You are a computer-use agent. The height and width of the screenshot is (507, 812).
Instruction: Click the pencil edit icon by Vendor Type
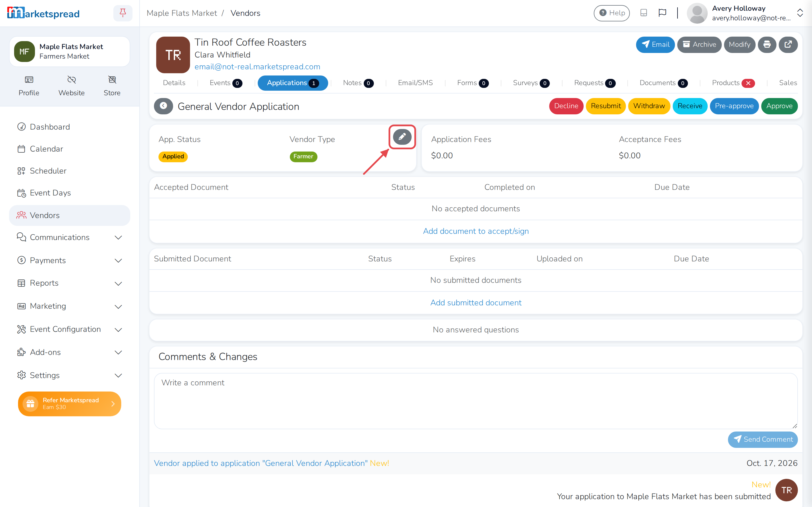pos(402,137)
